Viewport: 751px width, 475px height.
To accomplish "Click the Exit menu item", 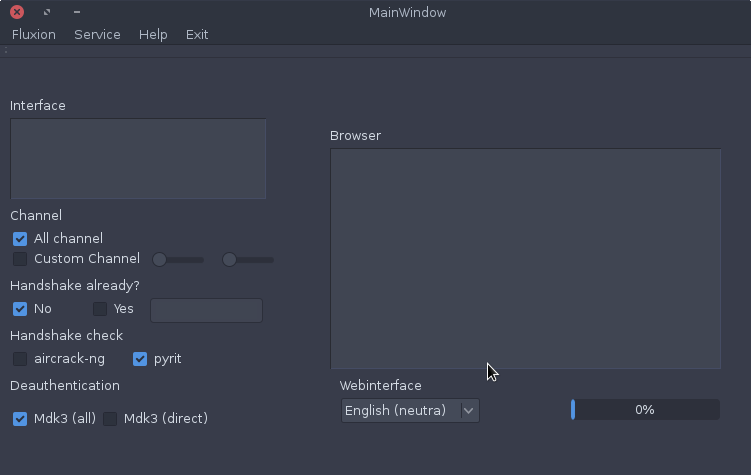I will click(x=197, y=34).
